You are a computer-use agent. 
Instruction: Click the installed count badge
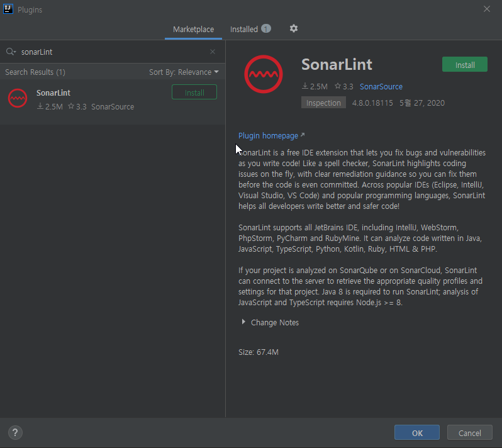point(265,29)
